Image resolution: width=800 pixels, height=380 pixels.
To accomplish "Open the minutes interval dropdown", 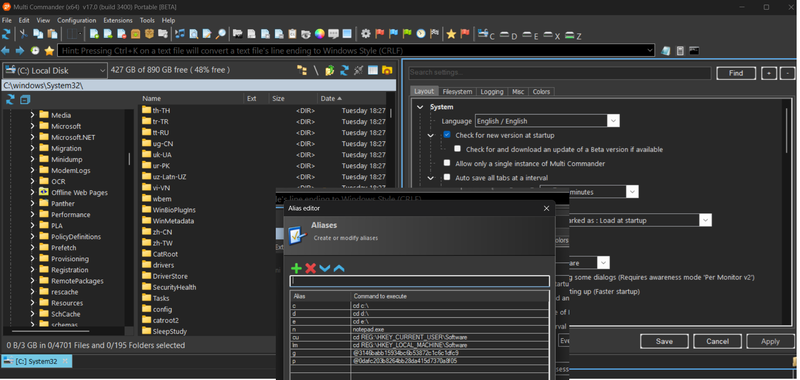I will (632, 192).
